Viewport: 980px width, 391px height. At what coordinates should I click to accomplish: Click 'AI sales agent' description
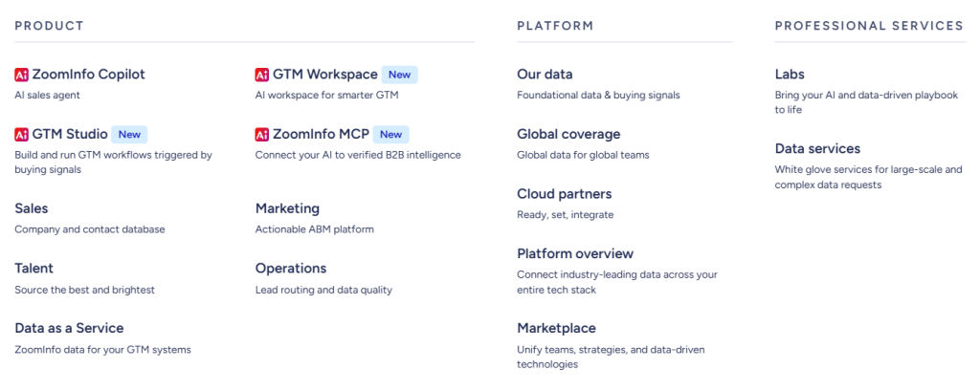click(48, 96)
